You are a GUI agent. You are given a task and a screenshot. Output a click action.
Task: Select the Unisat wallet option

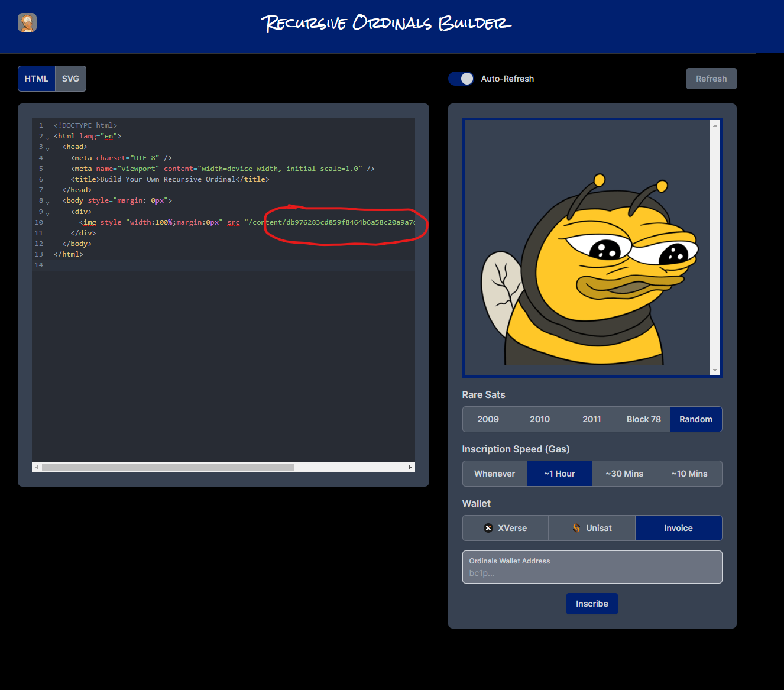(x=591, y=528)
